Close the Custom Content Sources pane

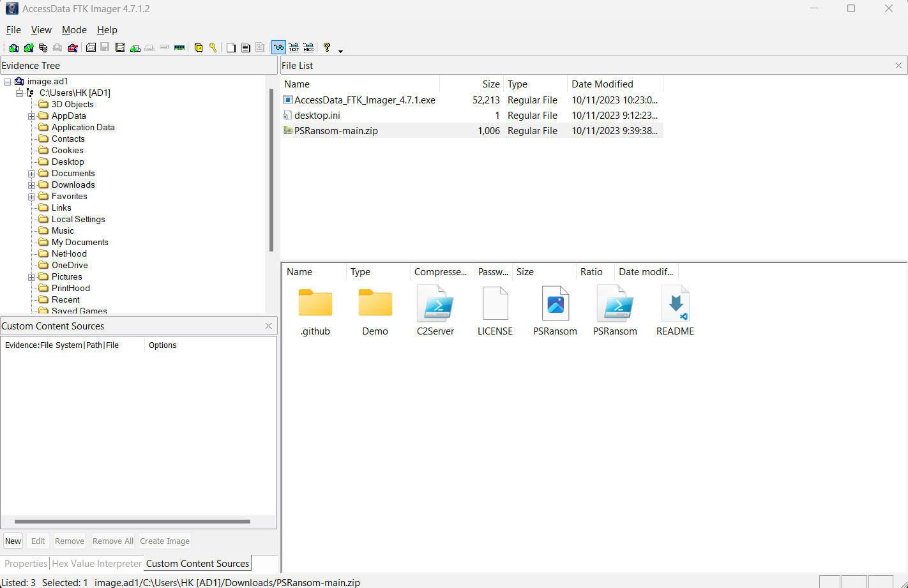(x=268, y=326)
